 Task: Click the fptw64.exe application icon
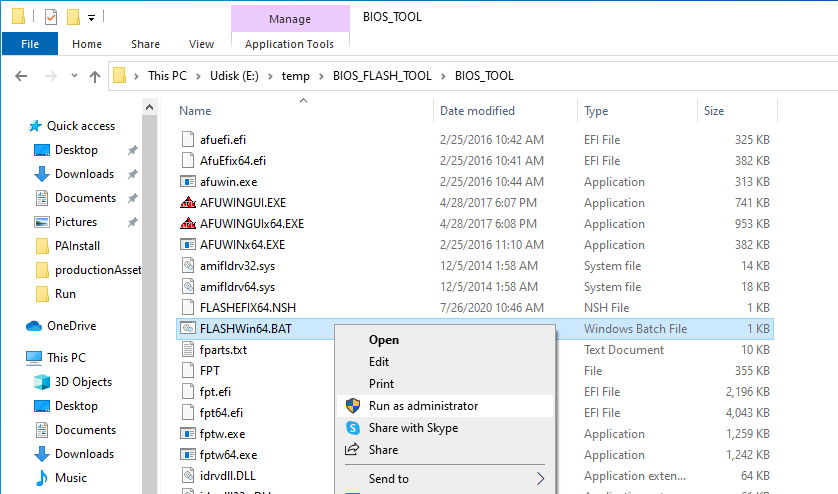(188, 454)
